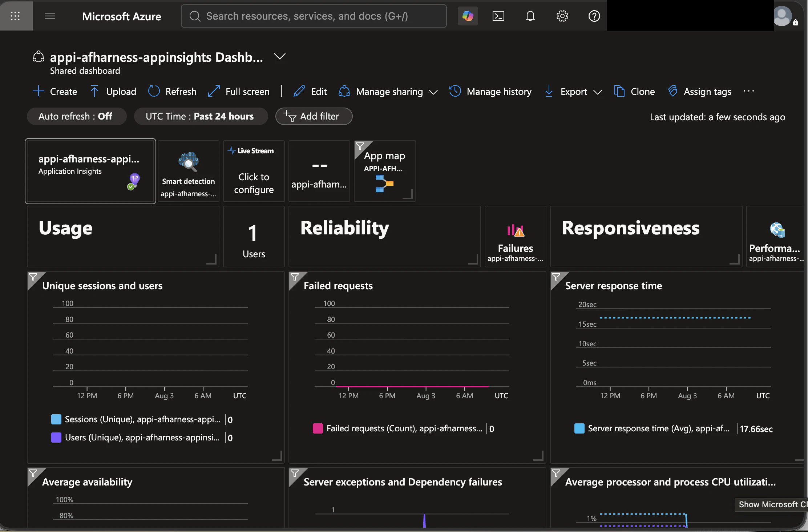The height and width of the screenshot is (532, 808).
Task: Focus the Search resources, services, and docs box
Action: (x=314, y=16)
